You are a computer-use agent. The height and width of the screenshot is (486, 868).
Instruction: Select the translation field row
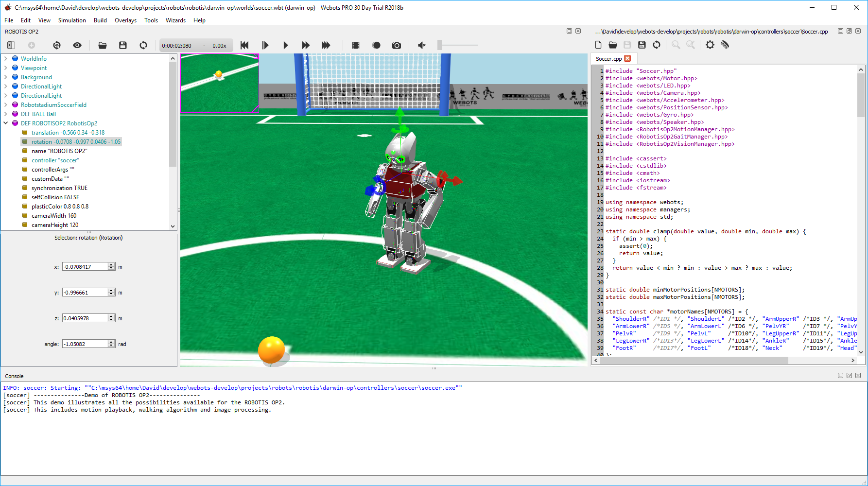click(x=68, y=133)
